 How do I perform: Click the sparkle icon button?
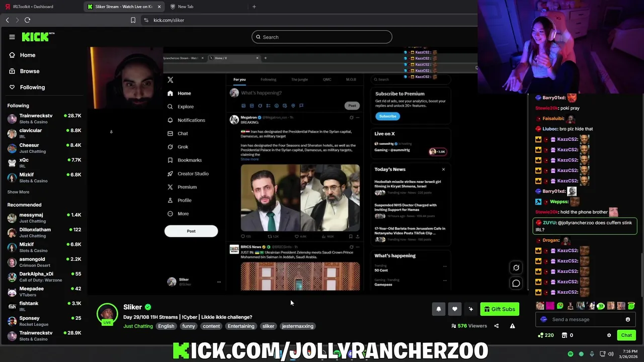point(471,309)
